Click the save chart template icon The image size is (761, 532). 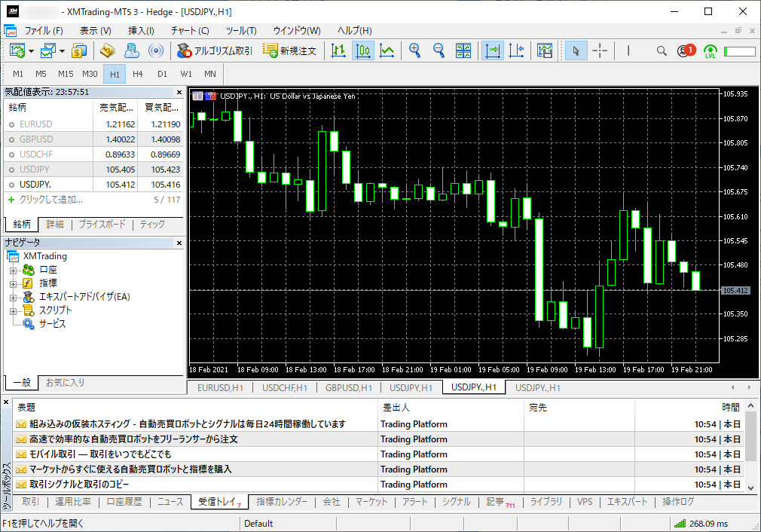click(545, 50)
